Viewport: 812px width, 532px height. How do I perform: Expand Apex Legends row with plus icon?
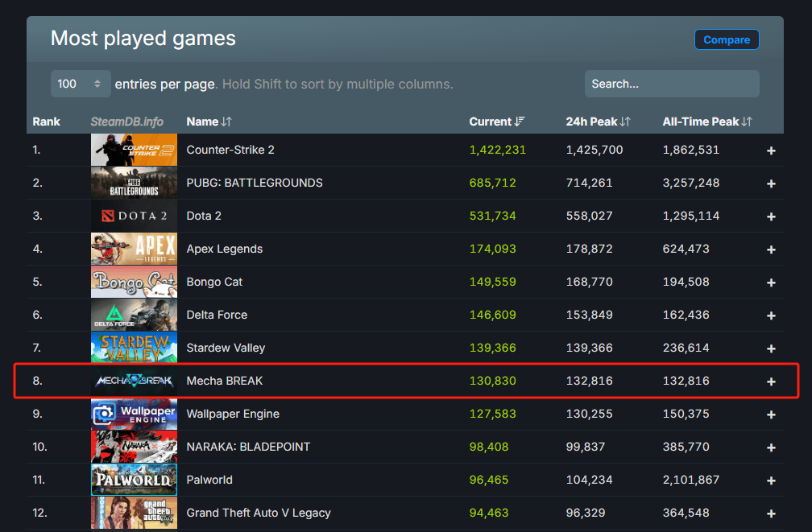click(x=771, y=250)
